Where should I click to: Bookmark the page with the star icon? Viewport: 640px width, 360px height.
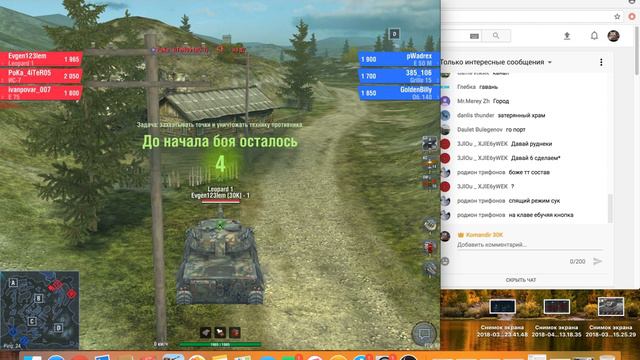(x=617, y=16)
